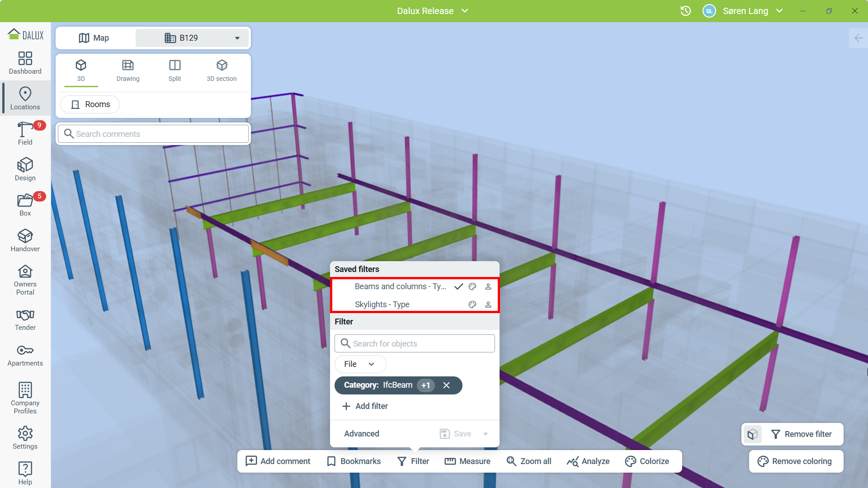Open Company Profiles
The height and width of the screenshot is (488, 868).
coord(25,398)
